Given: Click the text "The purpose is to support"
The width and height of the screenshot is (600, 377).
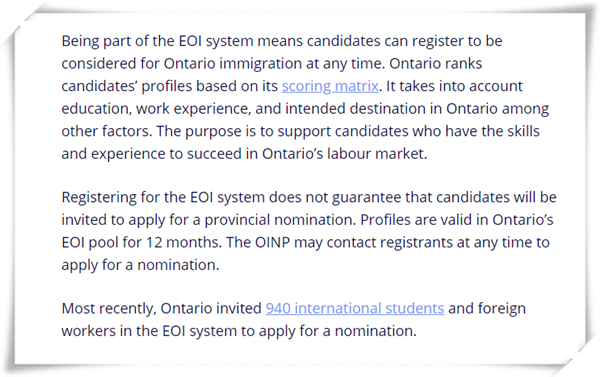Looking at the screenshot, I should [x=243, y=131].
